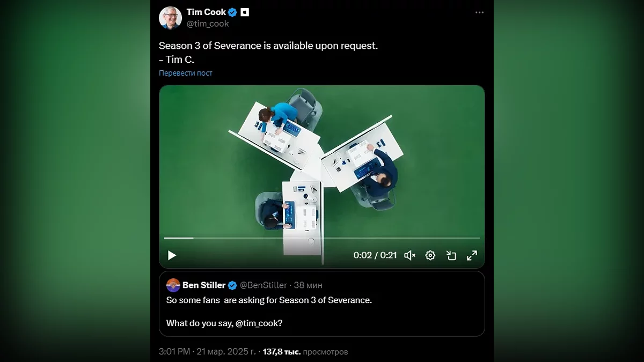
Task: Click Tim Cook's profile avatar
Action: tap(170, 18)
